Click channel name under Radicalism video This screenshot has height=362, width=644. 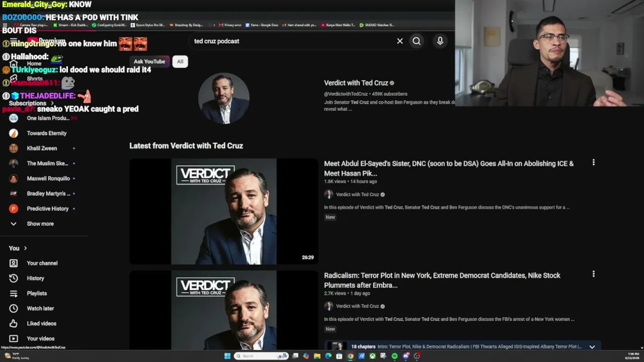(x=357, y=306)
